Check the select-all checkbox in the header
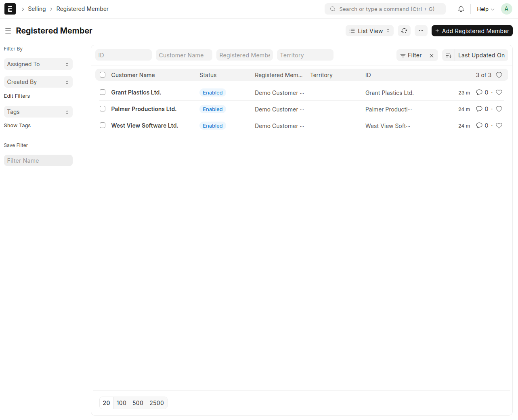The height and width of the screenshot is (420, 518). [x=102, y=75]
